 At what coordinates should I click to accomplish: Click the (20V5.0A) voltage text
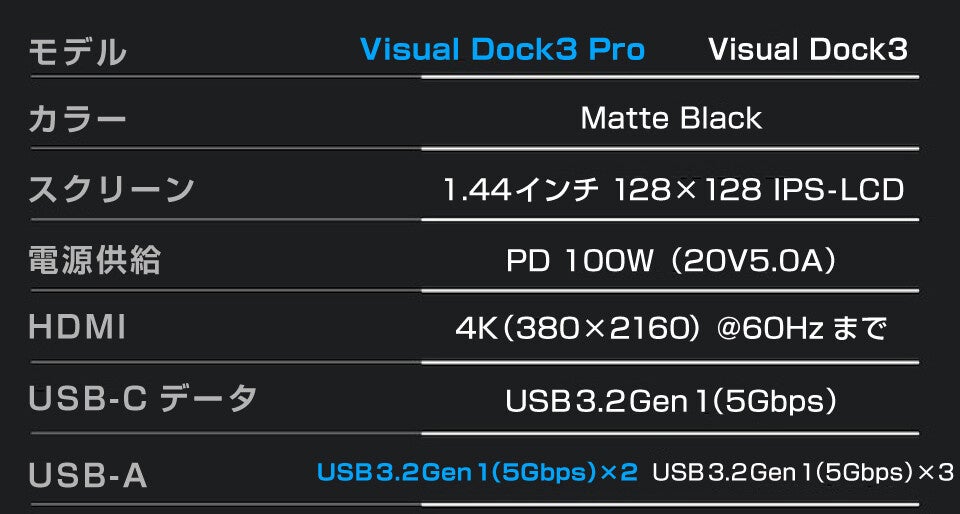(x=754, y=261)
